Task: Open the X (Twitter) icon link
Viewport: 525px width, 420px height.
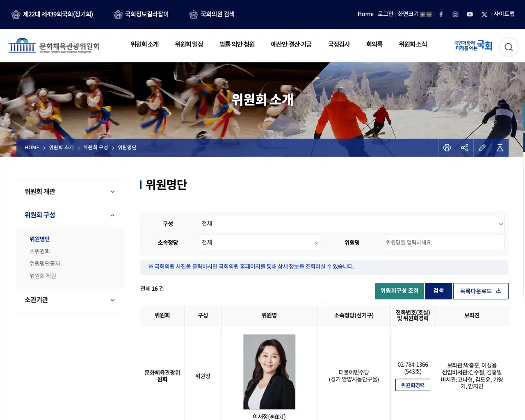Action: click(x=484, y=14)
